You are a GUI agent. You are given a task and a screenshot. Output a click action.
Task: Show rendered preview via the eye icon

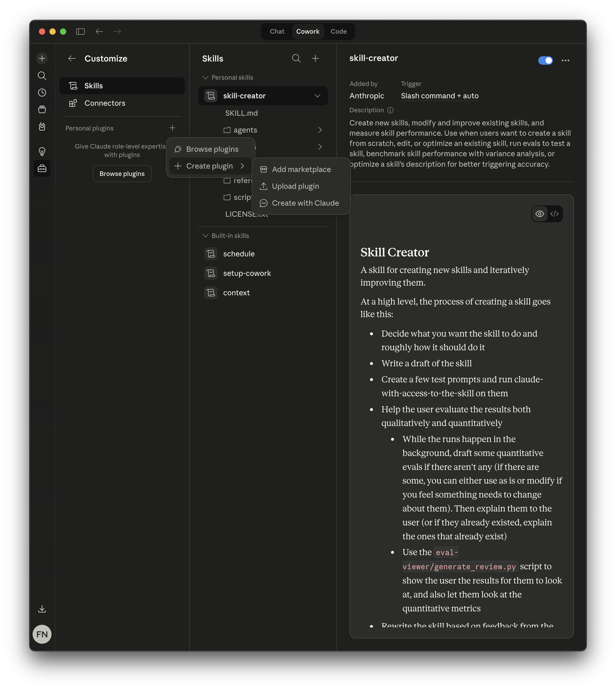tap(540, 214)
